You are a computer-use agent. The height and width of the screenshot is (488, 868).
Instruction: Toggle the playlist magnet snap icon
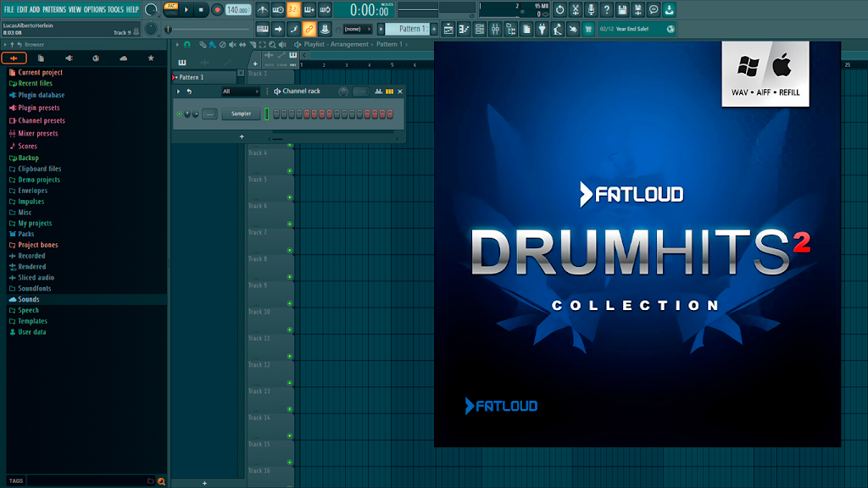(187, 44)
